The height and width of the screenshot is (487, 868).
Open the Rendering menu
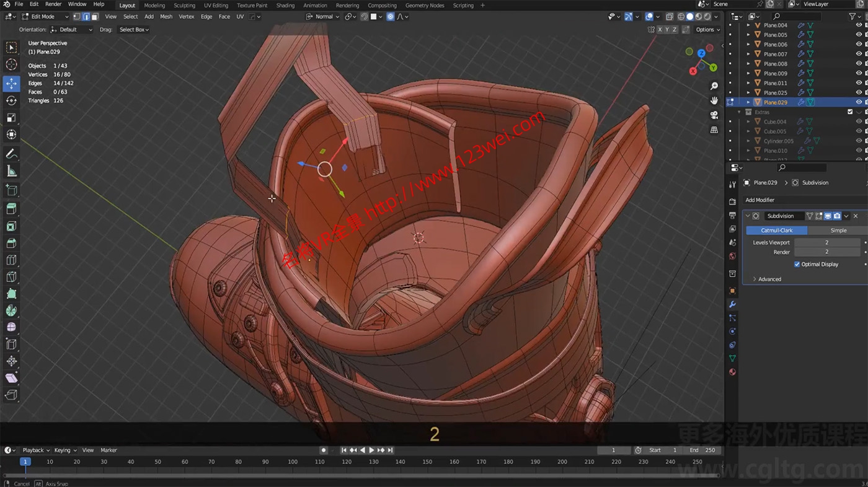tap(347, 5)
